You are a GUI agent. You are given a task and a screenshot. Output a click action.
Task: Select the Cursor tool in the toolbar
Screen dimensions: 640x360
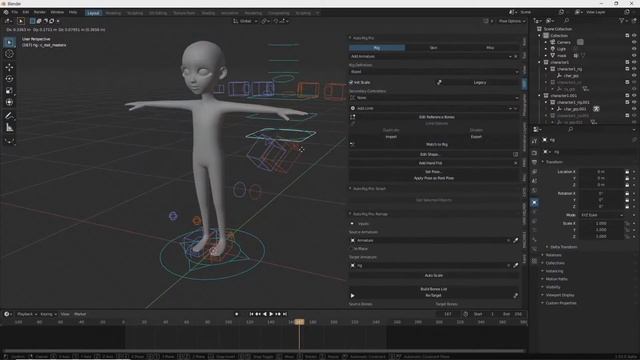(9, 54)
